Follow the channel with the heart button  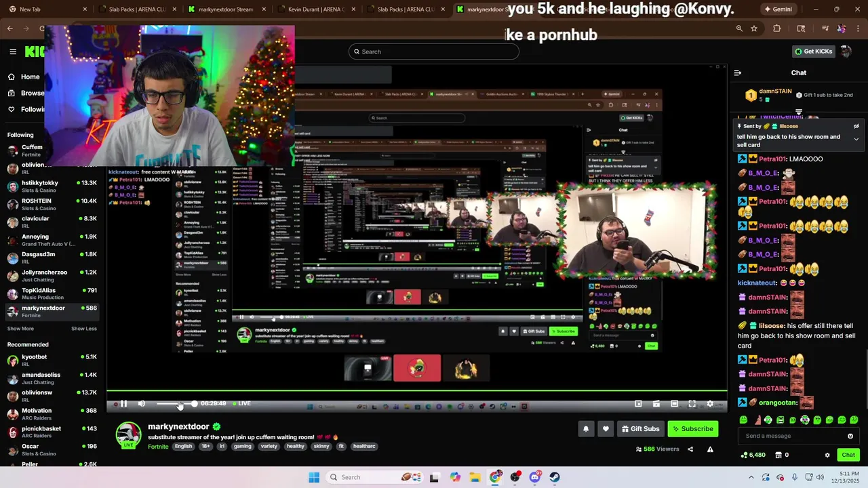(606, 429)
